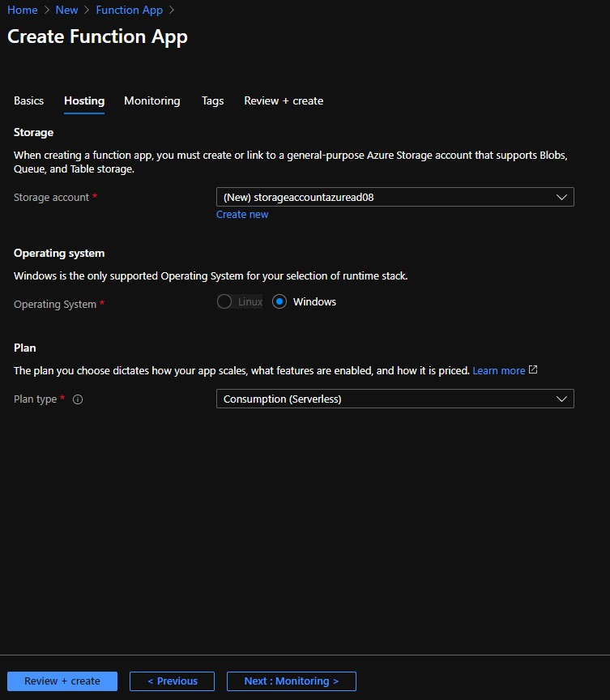Screen dimensions: 610x700
Task: Select the Hosting tab
Action: click(84, 101)
